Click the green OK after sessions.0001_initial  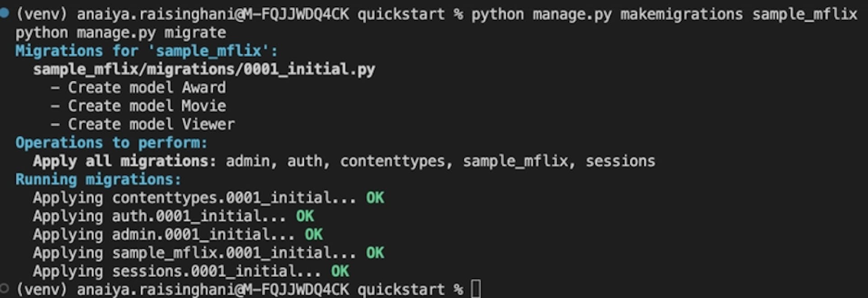(340, 271)
